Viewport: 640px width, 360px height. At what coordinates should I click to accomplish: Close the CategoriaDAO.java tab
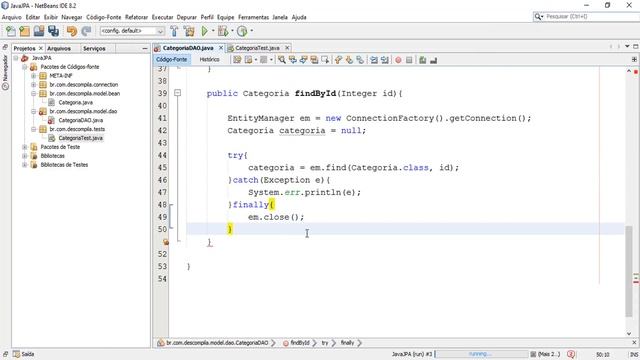coord(221,48)
